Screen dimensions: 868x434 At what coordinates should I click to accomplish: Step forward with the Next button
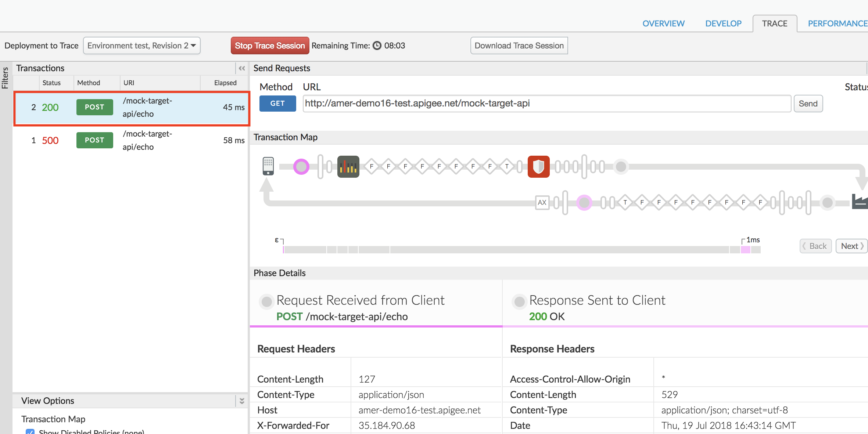pyautogui.click(x=851, y=246)
